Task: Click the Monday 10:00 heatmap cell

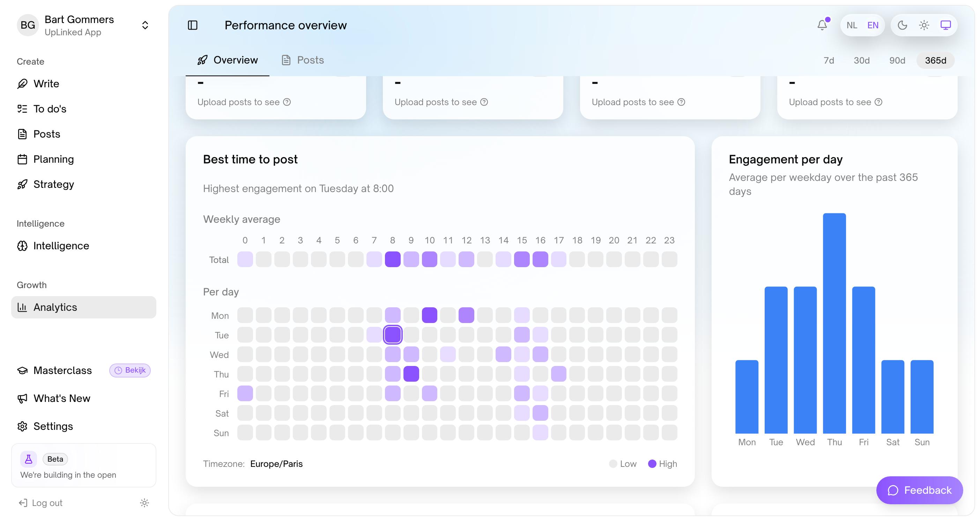Action: pyautogui.click(x=430, y=315)
